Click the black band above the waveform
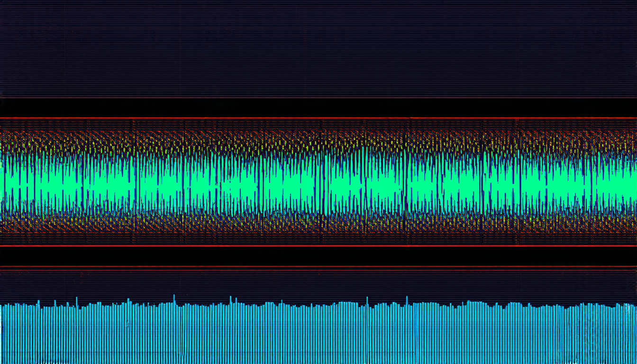 point(318,108)
